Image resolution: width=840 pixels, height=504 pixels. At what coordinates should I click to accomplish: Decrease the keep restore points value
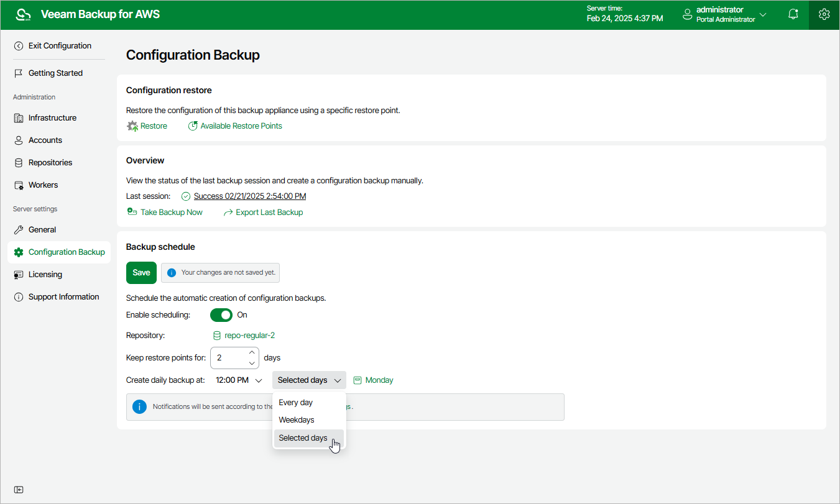click(252, 363)
